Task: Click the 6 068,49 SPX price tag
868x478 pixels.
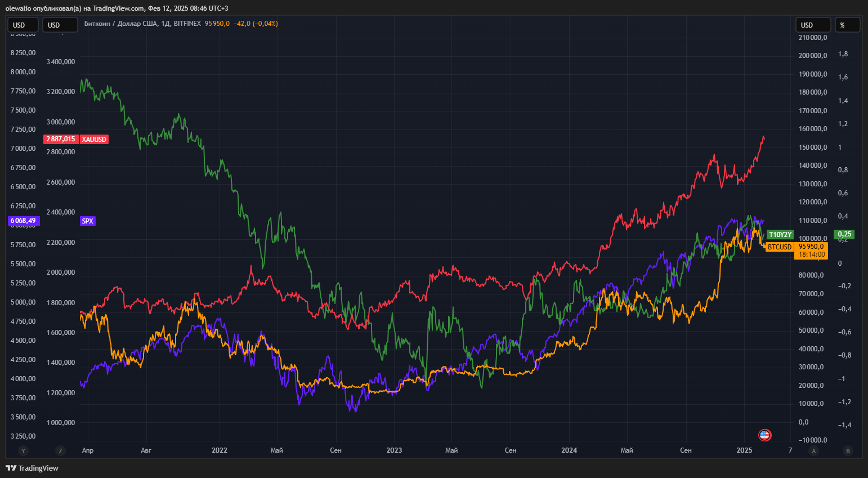Action: coord(23,221)
